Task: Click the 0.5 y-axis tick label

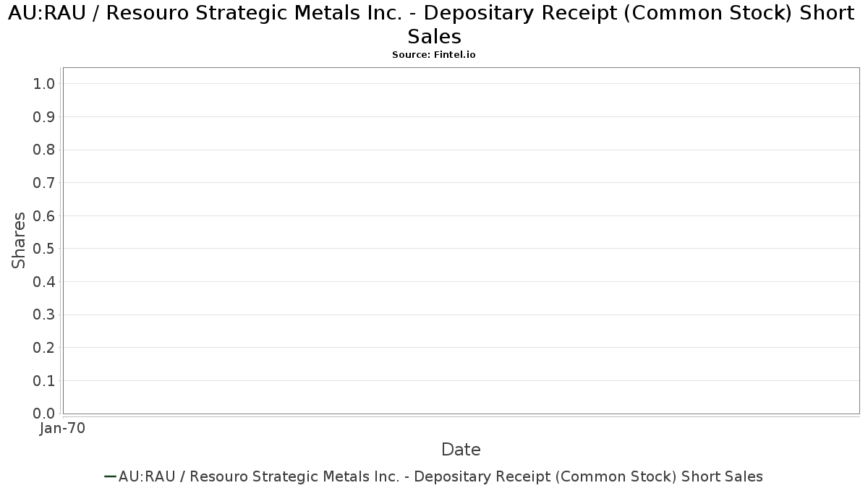Action: [x=44, y=249]
